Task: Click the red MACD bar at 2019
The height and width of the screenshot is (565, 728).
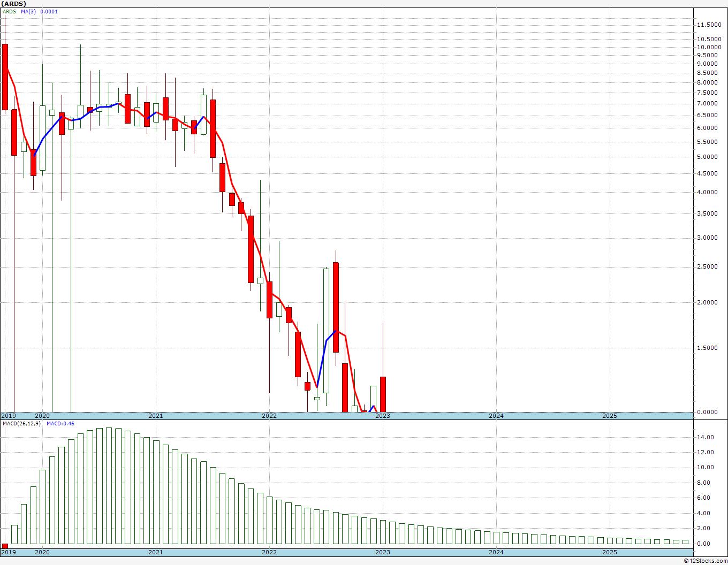Action: pyautogui.click(x=5, y=546)
